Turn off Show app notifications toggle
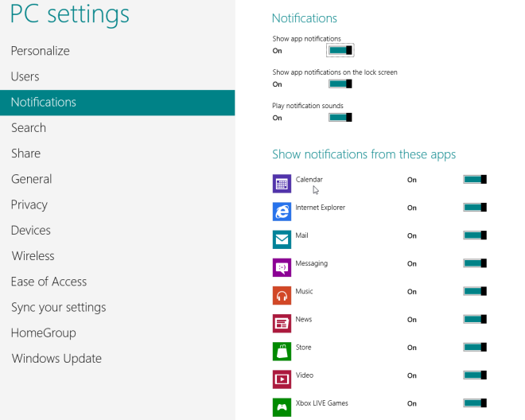This screenshot has height=420, width=525. point(340,50)
